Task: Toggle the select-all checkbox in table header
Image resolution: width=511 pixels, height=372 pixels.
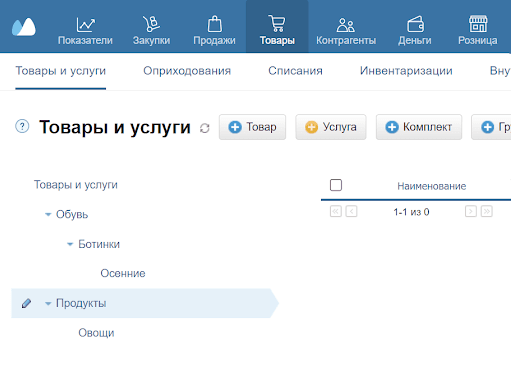Action: coord(336,185)
